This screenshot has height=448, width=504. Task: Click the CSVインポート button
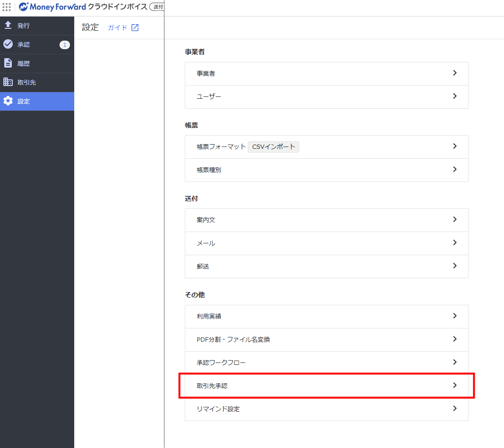point(274,146)
